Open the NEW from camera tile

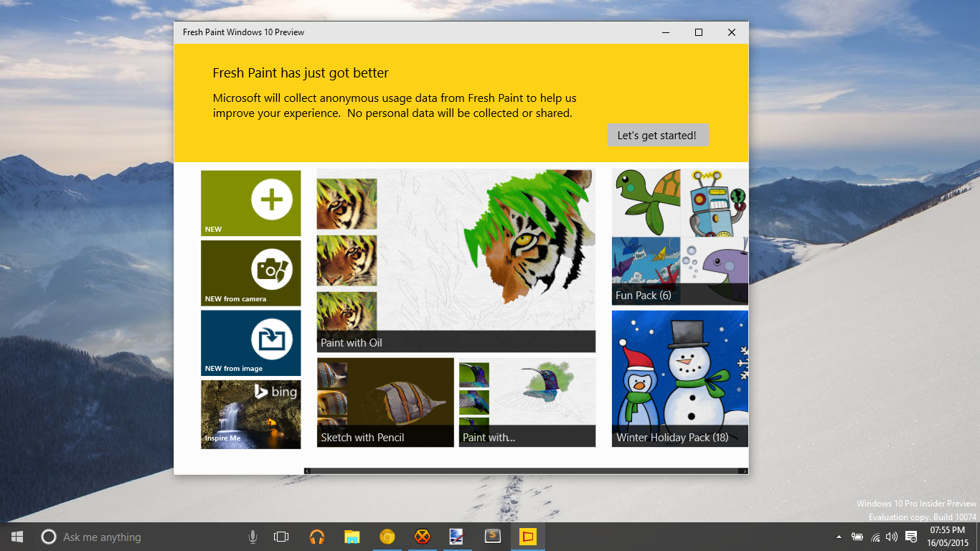click(251, 273)
